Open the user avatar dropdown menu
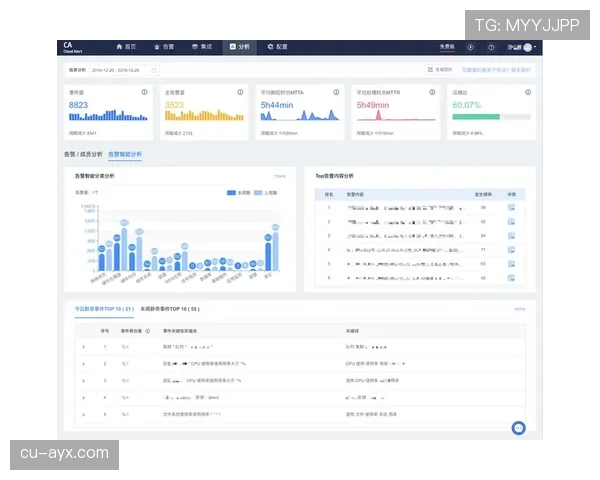This screenshot has width=600, height=480. coord(528,47)
